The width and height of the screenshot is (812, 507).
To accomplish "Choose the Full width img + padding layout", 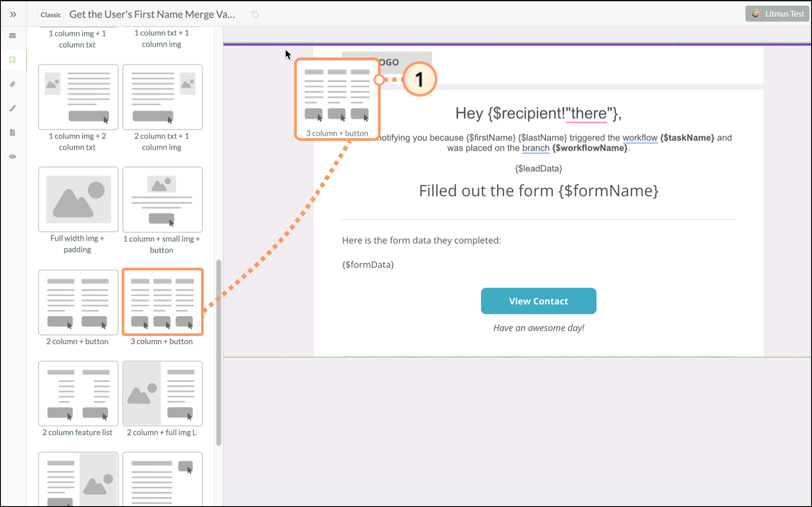I will 78,200.
